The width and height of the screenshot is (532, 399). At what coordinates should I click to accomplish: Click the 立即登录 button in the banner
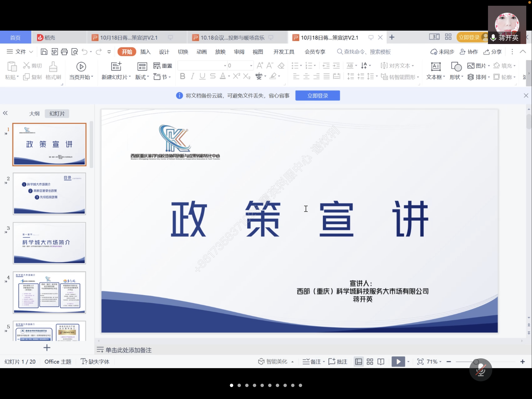tap(317, 95)
